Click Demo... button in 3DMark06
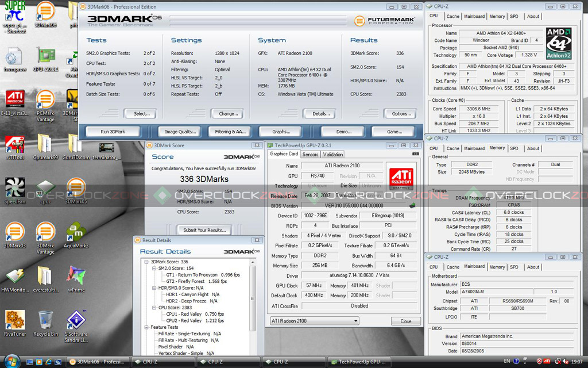588x368 pixels. point(343,132)
